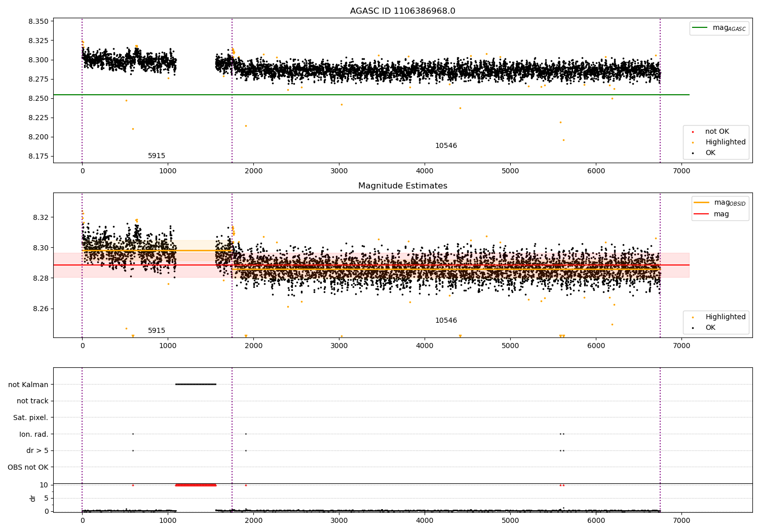The width and height of the screenshot is (760, 532).
Task: Click 'not OK' in the top plot legend
Action: point(717,132)
